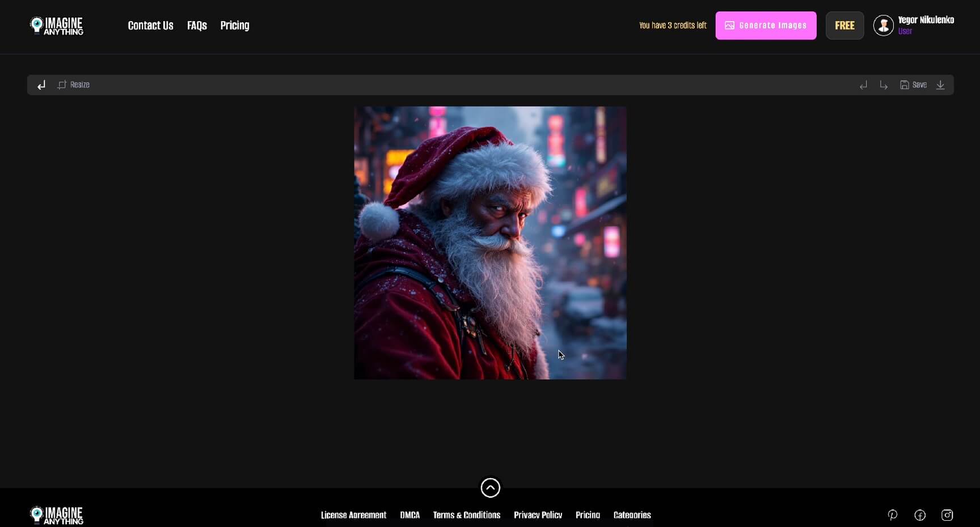Screen dimensions: 980x527
Task: Go to Pricing in top navigation
Action: pyautogui.click(x=235, y=25)
